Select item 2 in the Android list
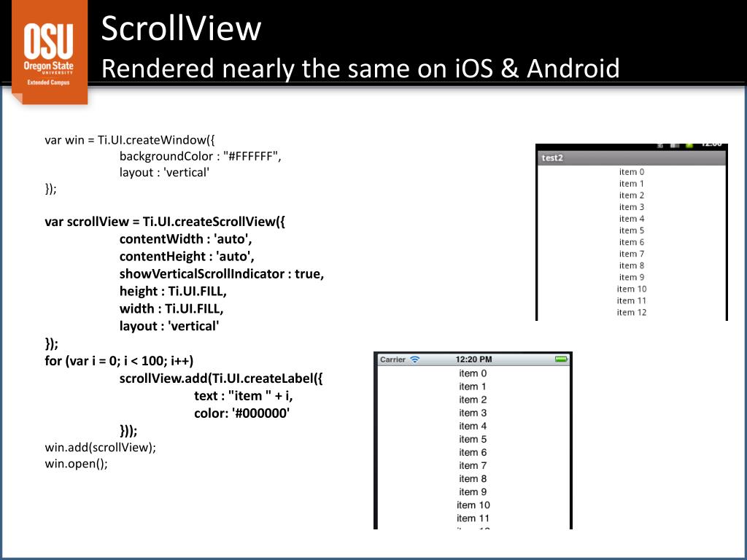This screenshot has width=747, height=560. (x=632, y=195)
